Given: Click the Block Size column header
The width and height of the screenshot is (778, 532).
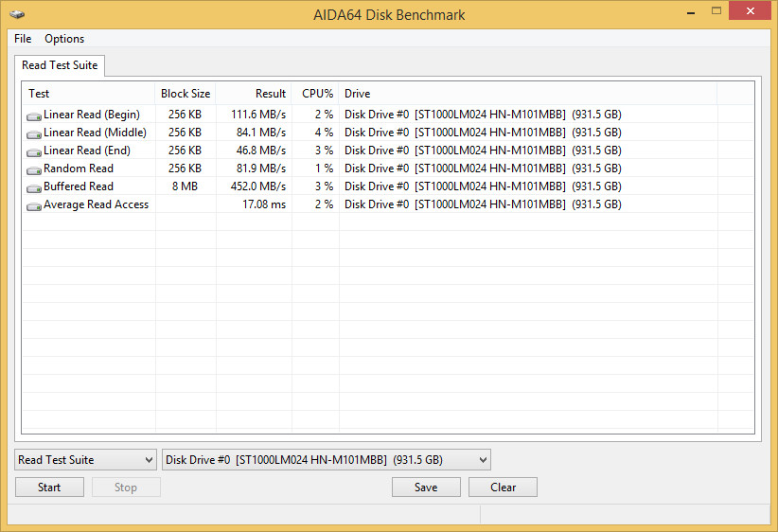Looking at the screenshot, I should [x=186, y=94].
